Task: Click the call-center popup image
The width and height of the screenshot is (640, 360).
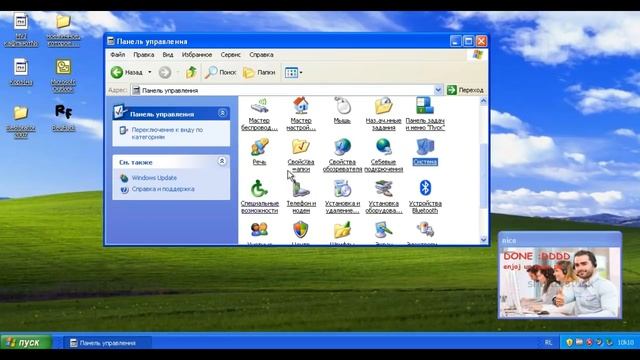Action: 560,282
